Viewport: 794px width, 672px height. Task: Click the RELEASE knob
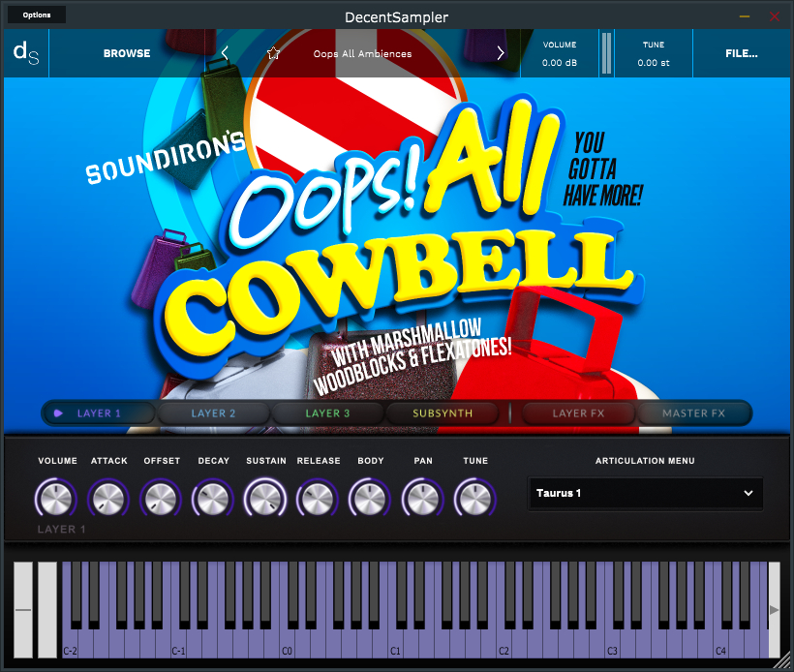point(318,499)
